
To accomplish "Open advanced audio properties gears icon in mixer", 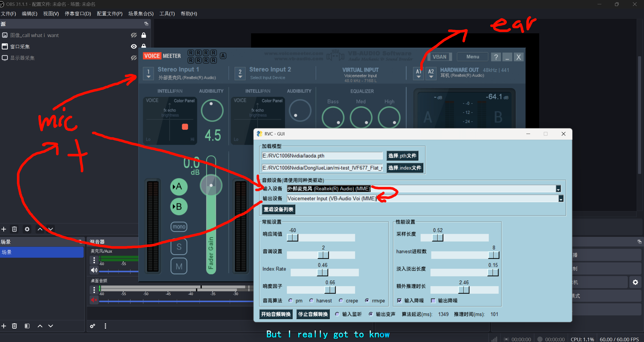I will 93,326.
